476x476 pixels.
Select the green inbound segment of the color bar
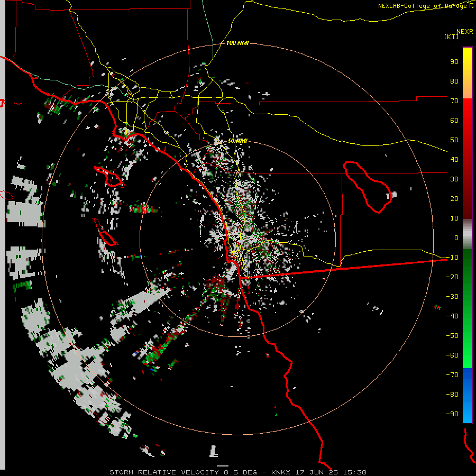467,308
